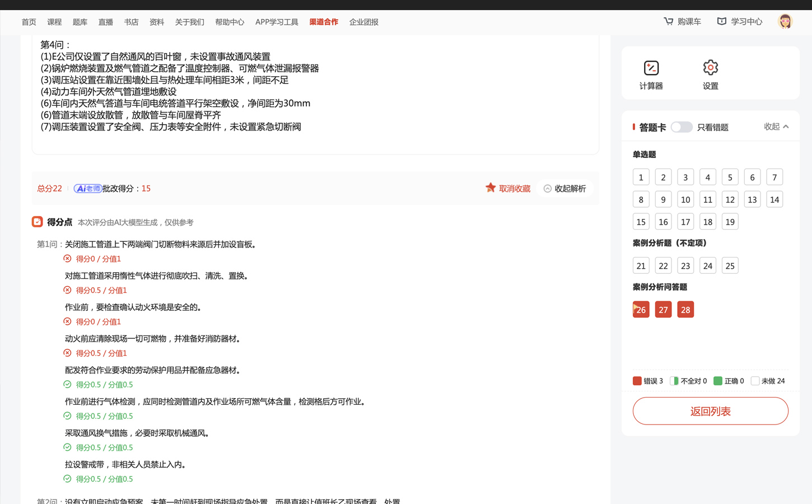This screenshot has width=812, height=504.
Task: Select question 21 in case analysis
Action: (641, 265)
